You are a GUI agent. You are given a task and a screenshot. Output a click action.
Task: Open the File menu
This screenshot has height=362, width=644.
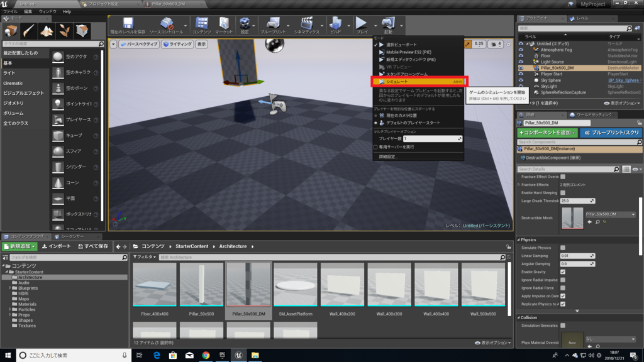click(10, 11)
